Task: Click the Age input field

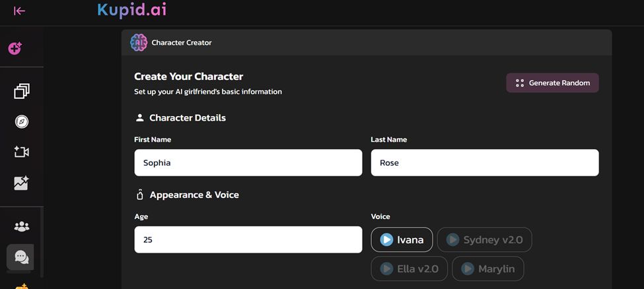Action: pyautogui.click(x=248, y=240)
